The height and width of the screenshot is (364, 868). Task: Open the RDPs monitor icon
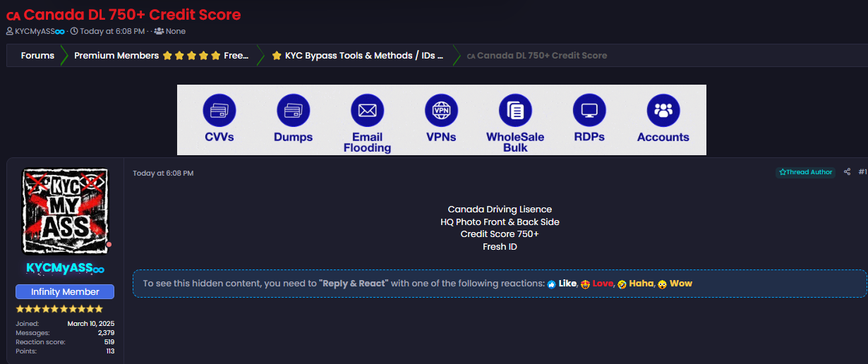click(589, 111)
